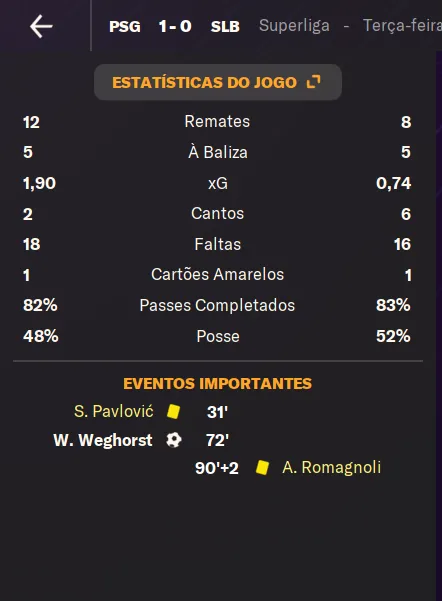Click the goal ball icon for Weghorst

click(174, 440)
